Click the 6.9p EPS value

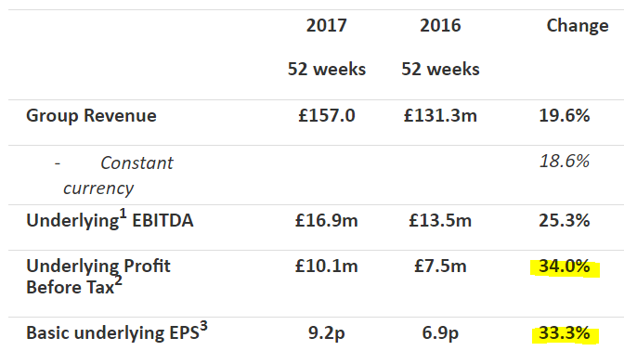440,333
